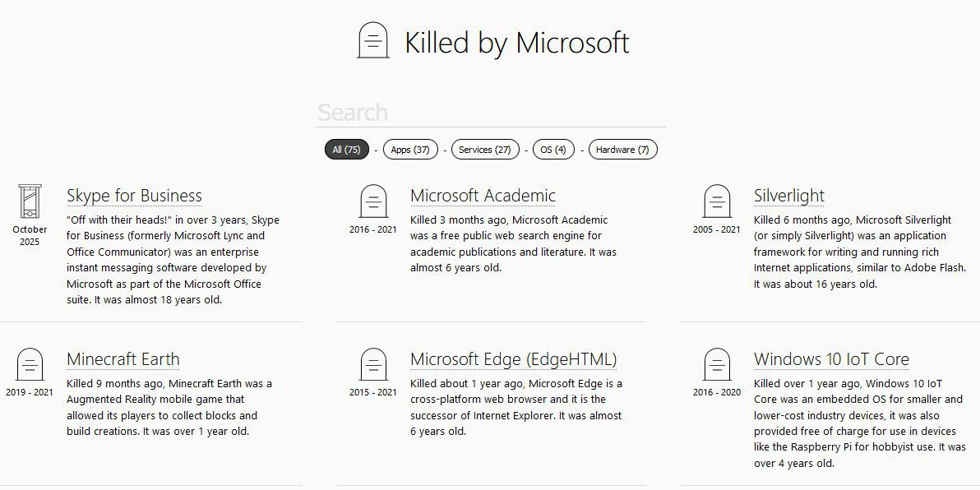The width and height of the screenshot is (980, 490).
Task: Open the Minecraft Earth link
Action: pos(122,359)
